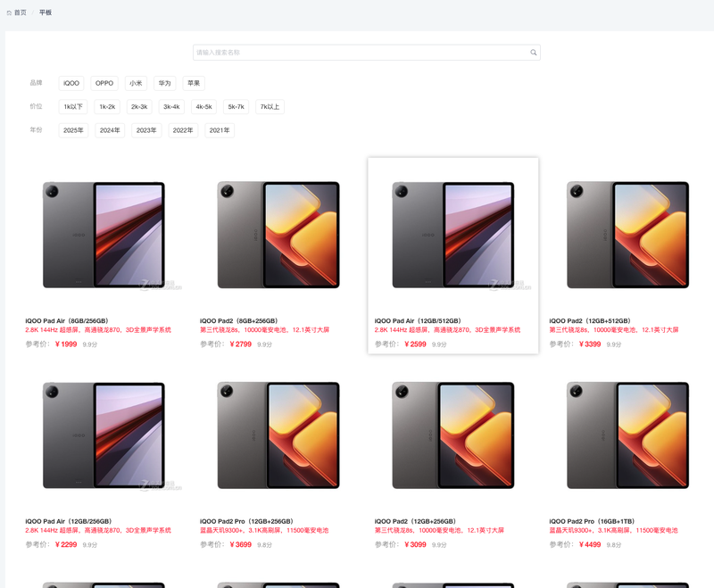Click red description under iQOO Pad2 Pro (16GB+1TB)
Viewport: 714px width, 588px height.
coord(613,530)
